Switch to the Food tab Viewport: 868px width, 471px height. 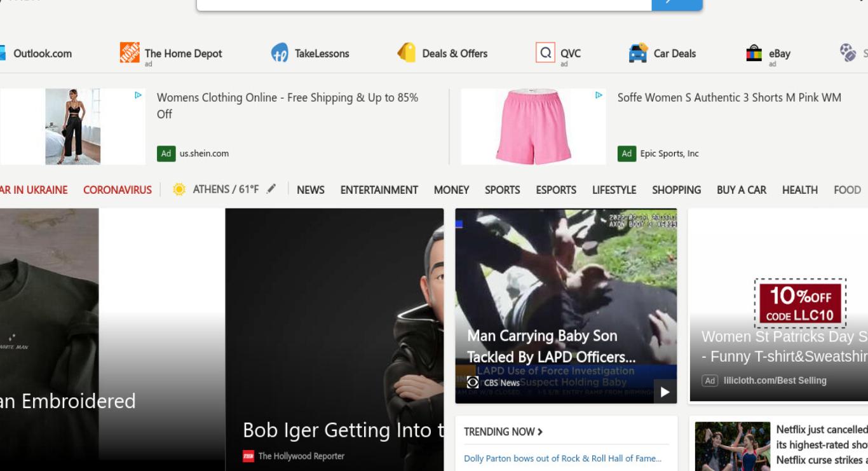point(847,189)
